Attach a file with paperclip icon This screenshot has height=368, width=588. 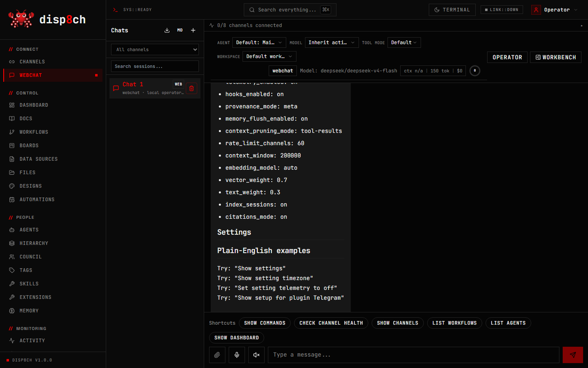click(x=217, y=355)
